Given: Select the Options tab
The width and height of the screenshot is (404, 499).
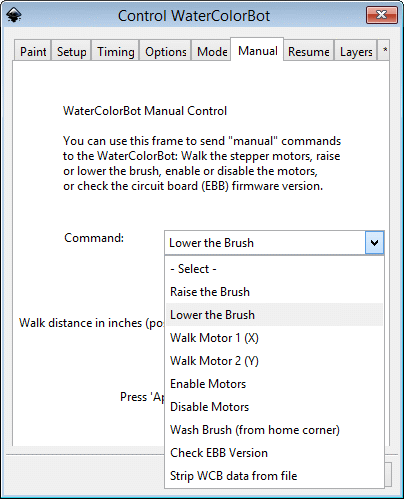Looking at the screenshot, I should [166, 51].
